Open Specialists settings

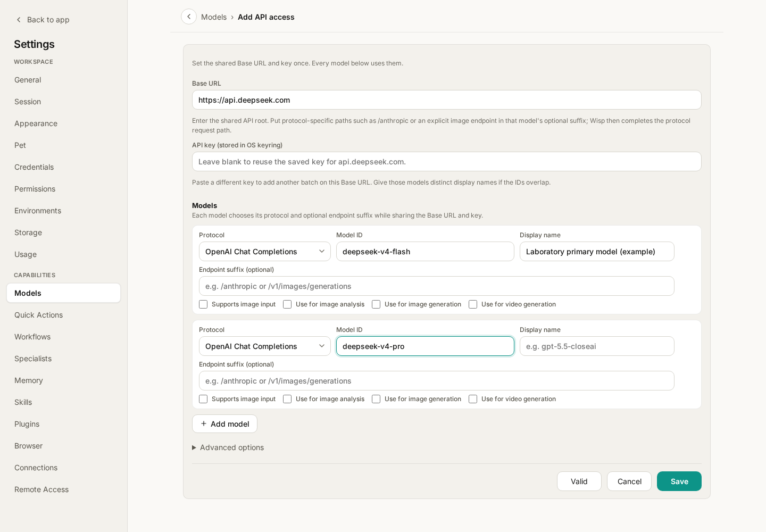(x=63, y=359)
